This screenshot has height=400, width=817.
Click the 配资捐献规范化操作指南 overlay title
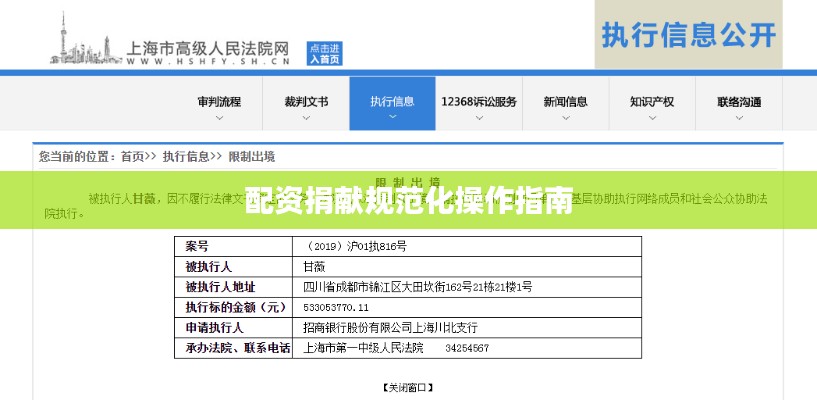pyautogui.click(x=408, y=200)
